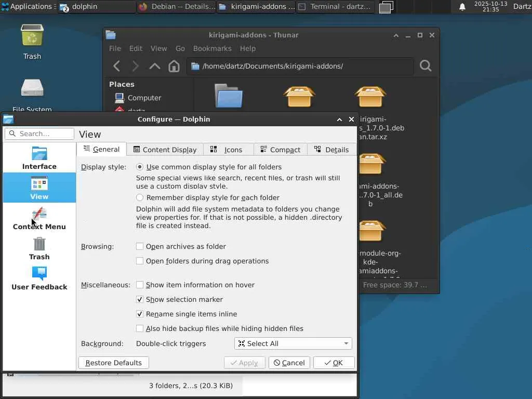The height and width of the screenshot is (399, 532).
Task: Confirm settings with the OK button
Action: point(334,363)
